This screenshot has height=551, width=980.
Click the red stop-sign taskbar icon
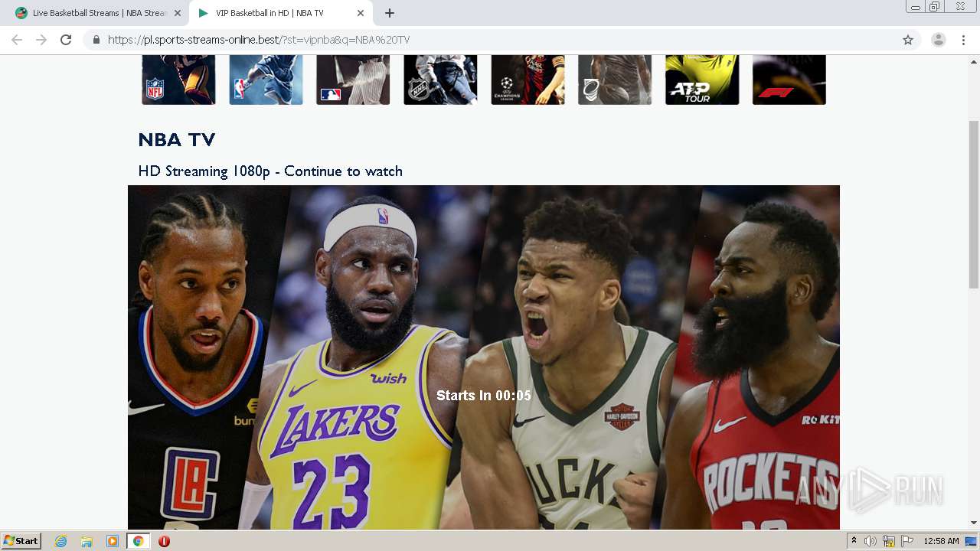pos(164,541)
